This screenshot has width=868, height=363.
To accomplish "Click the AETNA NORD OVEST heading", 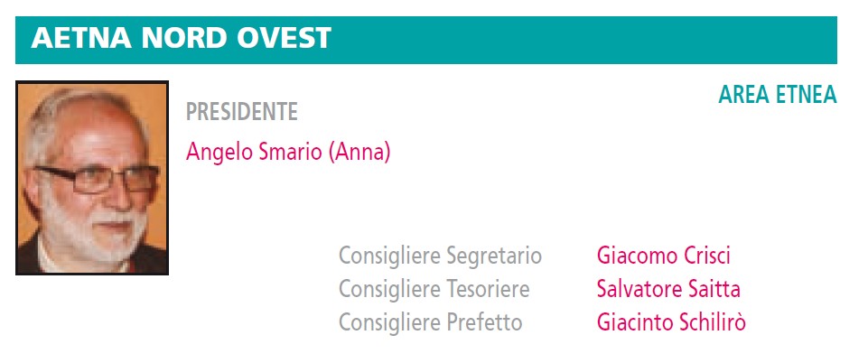I will (181, 38).
